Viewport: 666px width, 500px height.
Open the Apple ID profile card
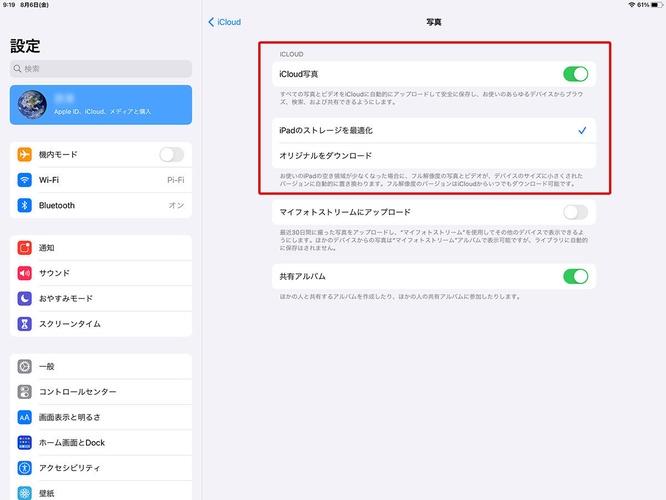[x=101, y=105]
